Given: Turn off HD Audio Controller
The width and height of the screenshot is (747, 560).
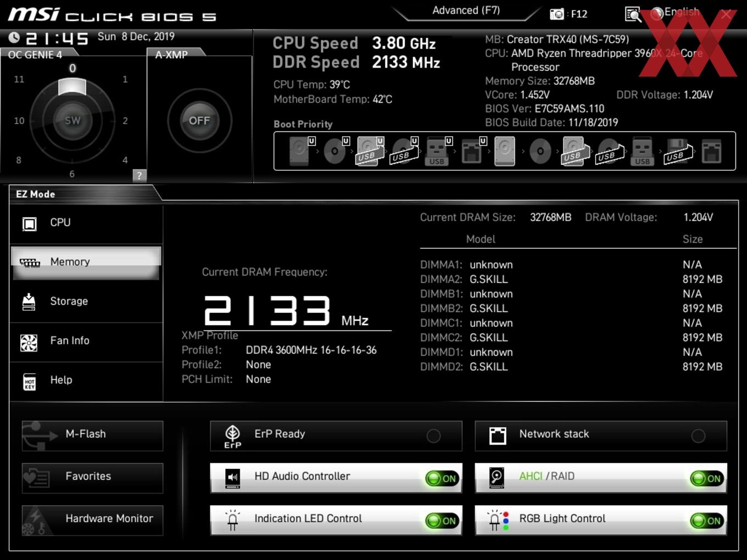Looking at the screenshot, I should (x=442, y=479).
